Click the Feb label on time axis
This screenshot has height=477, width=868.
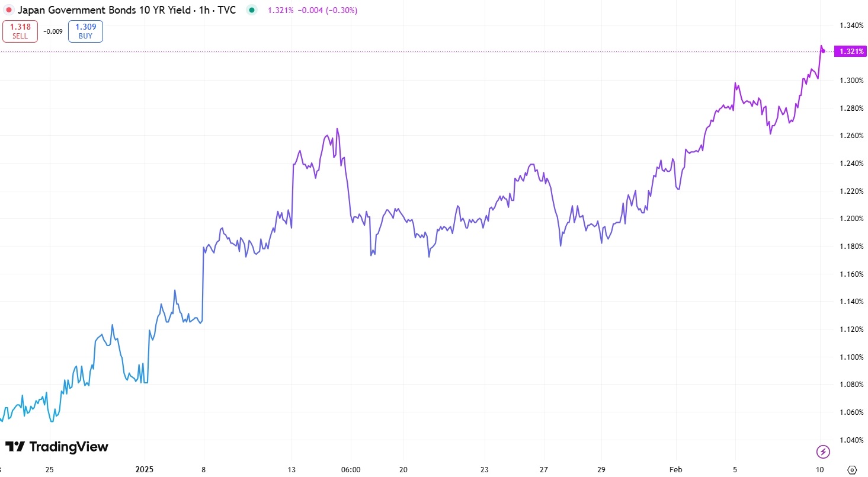click(675, 468)
